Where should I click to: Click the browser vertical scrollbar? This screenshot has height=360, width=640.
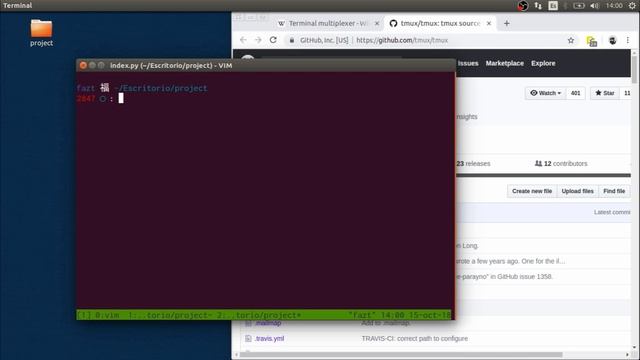click(634, 70)
